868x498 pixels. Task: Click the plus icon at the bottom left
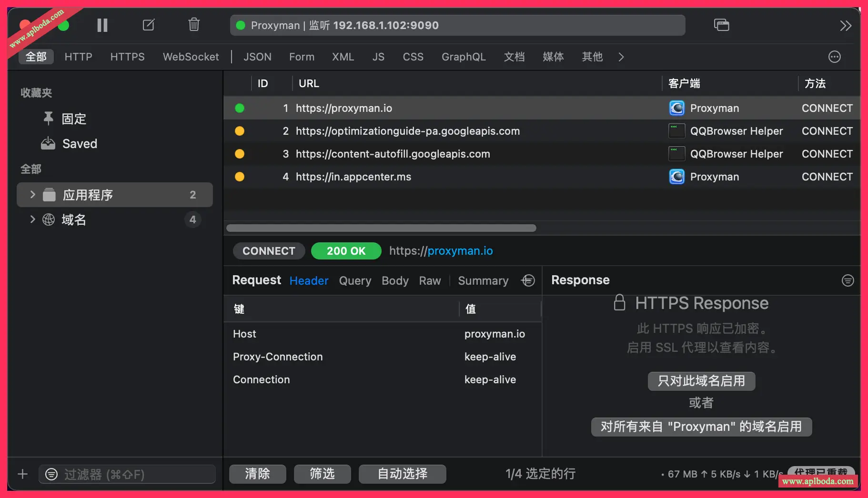(22, 474)
